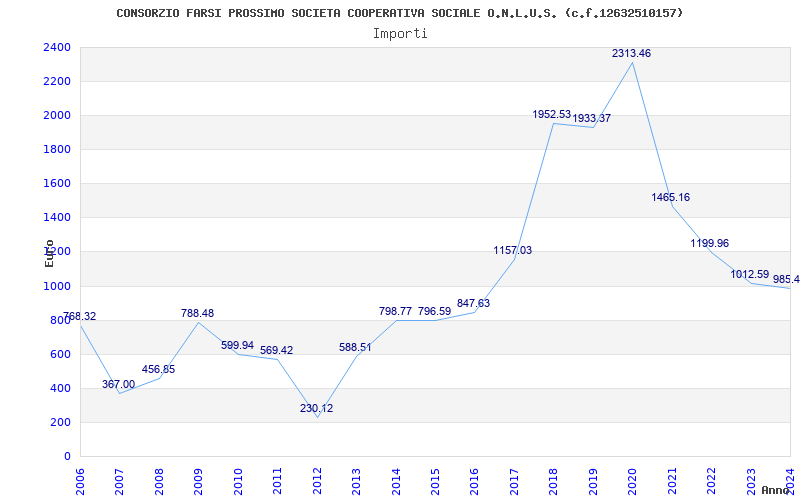
Task: Select the 2400 y-axis tick label
Action: point(57,47)
